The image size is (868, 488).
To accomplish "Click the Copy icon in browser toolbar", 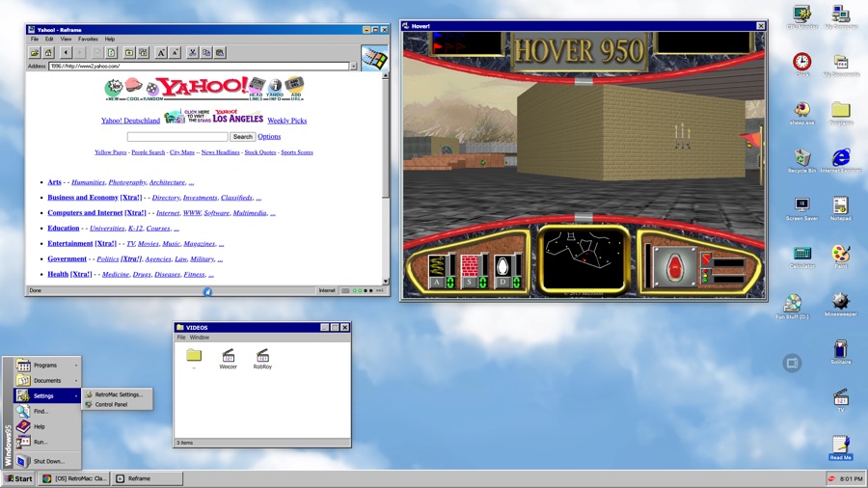I will click(x=206, y=53).
